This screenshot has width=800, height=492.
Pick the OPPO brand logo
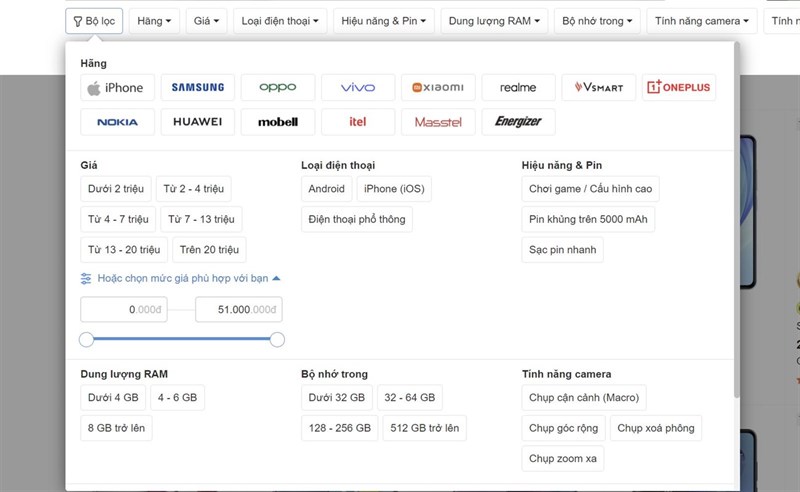278,87
